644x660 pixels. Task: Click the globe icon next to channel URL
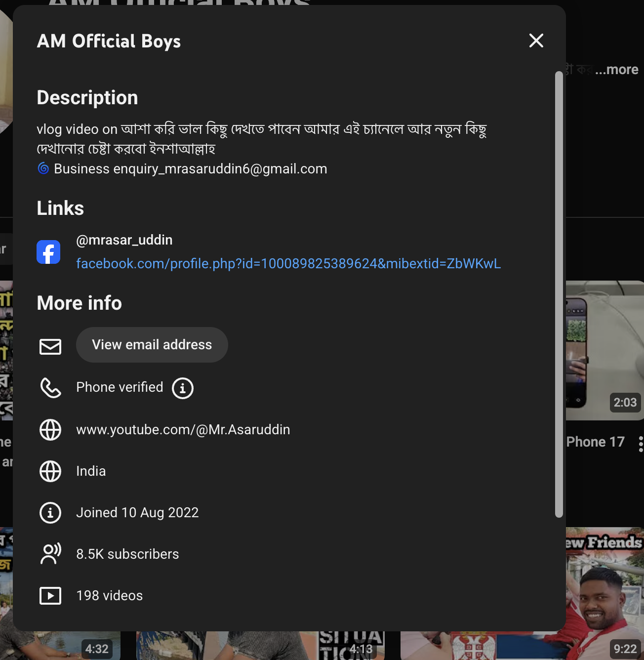pyautogui.click(x=50, y=430)
